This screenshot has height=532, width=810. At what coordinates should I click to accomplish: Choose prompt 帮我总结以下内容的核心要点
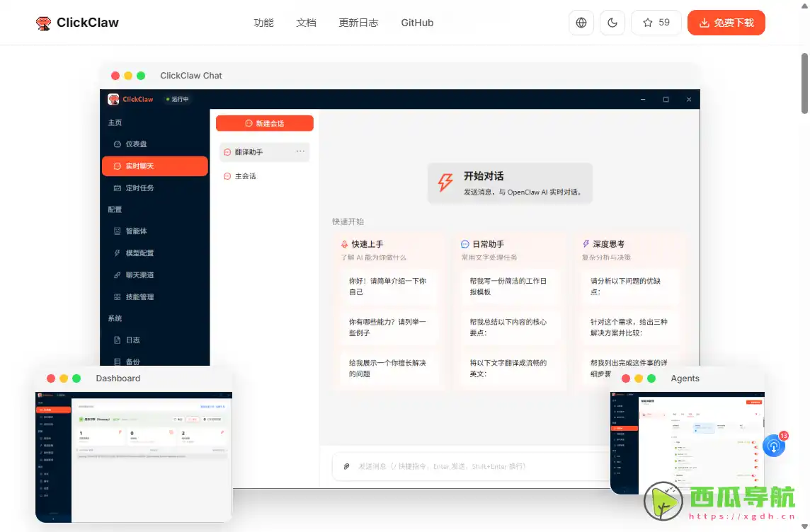(x=510, y=327)
